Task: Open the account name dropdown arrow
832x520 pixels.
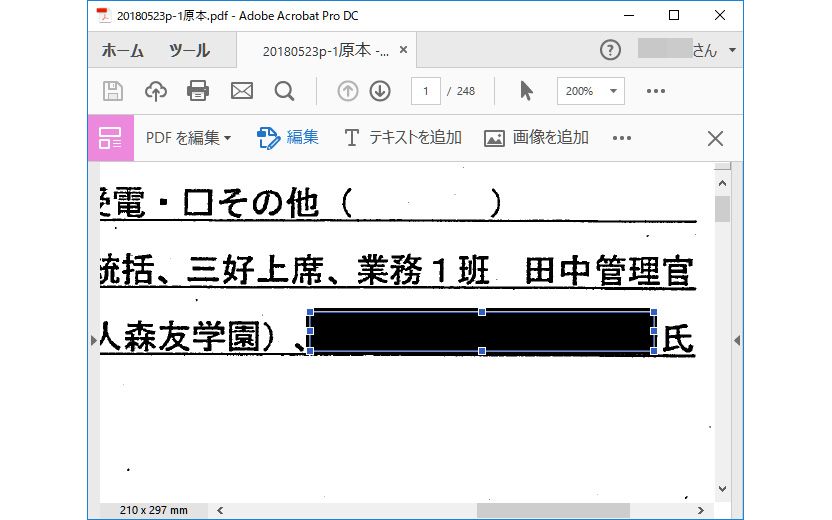Action: (732, 50)
